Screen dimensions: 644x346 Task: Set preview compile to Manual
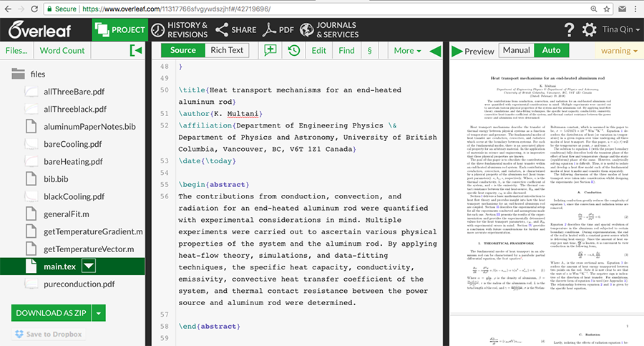pyautogui.click(x=516, y=50)
